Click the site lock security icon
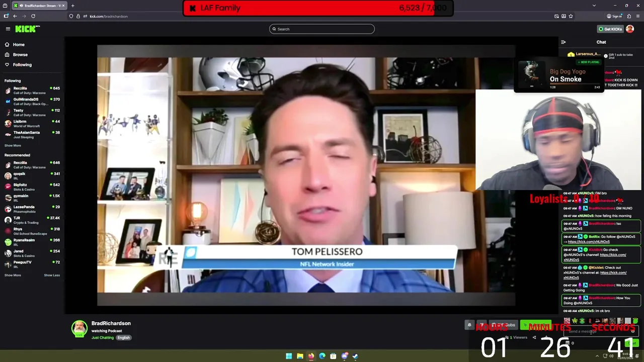This screenshot has height=362, width=644. (x=78, y=16)
